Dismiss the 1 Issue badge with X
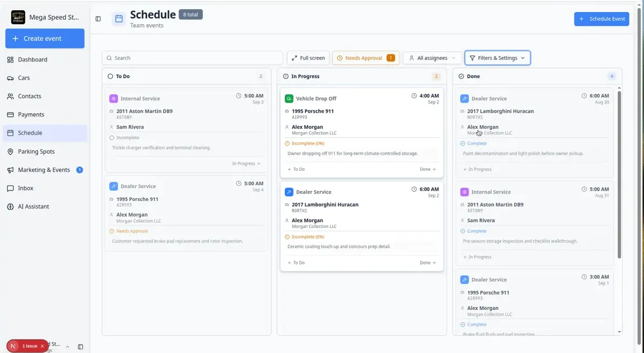 (42, 347)
